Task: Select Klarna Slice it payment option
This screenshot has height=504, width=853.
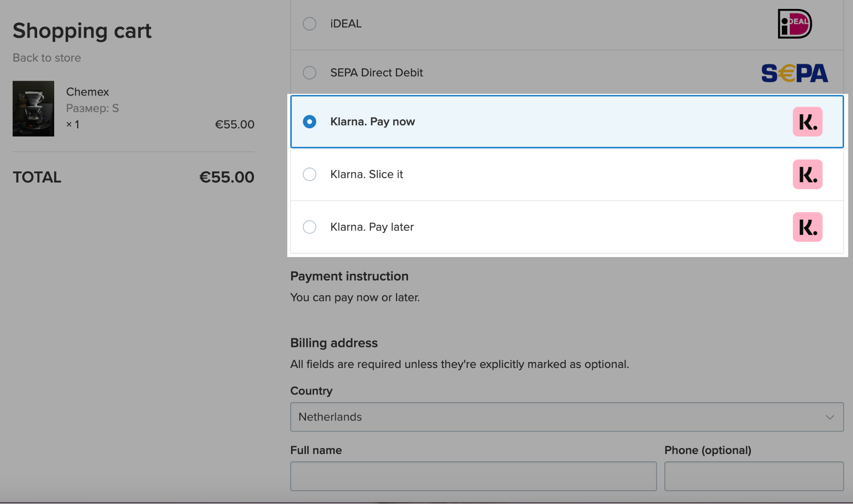Action: point(309,174)
